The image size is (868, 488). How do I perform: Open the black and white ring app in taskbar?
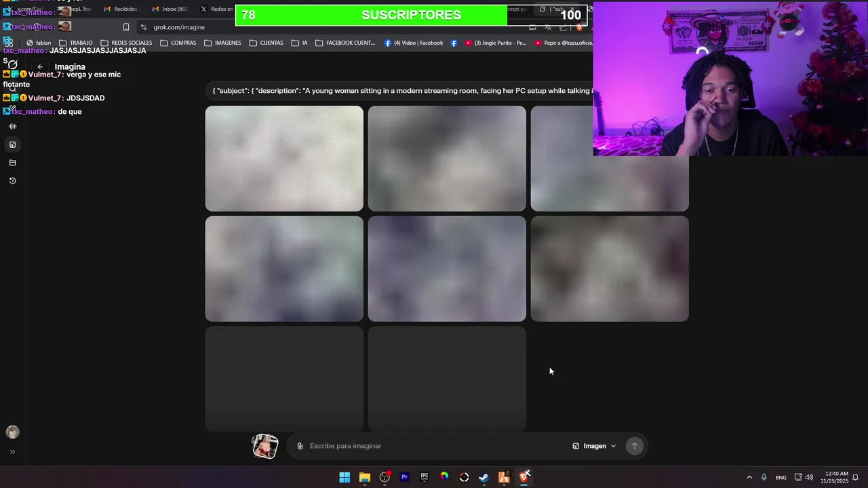pos(464,477)
